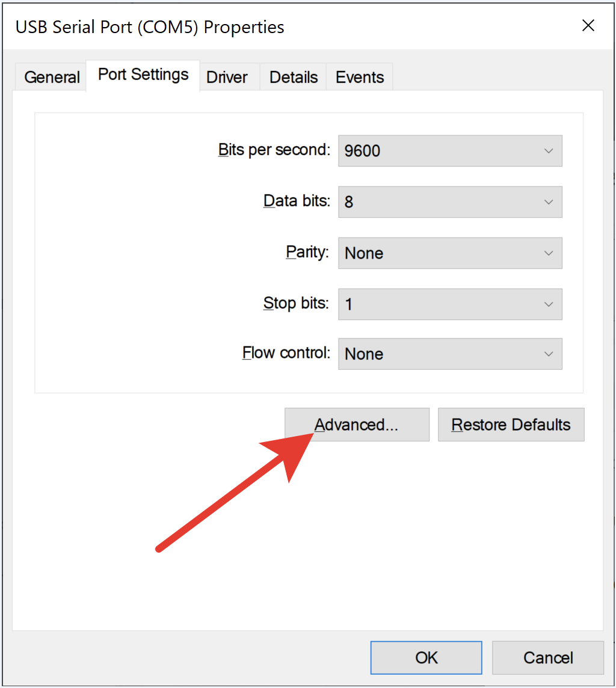Expand the Data bits combo box
Image resolution: width=616 pixels, height=688 pixels.
point(450,202)
